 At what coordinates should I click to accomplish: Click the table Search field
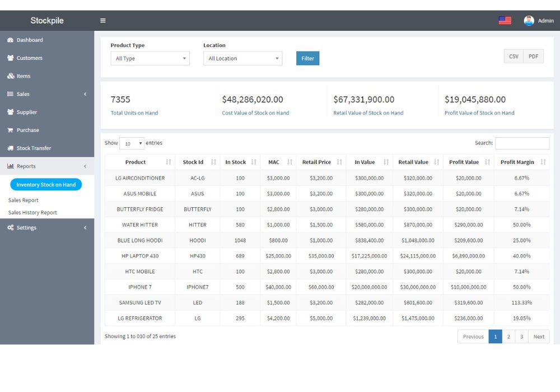tap(522, 143)
